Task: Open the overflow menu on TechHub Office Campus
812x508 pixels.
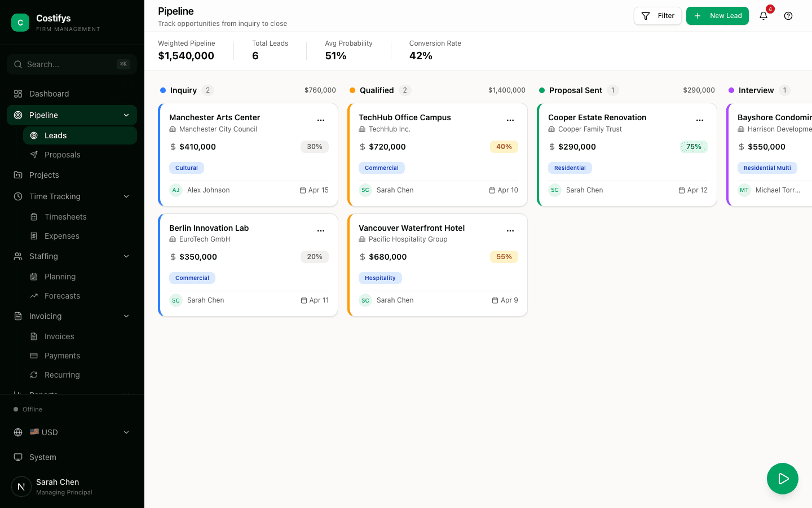Action: click(x=510, y=120)
